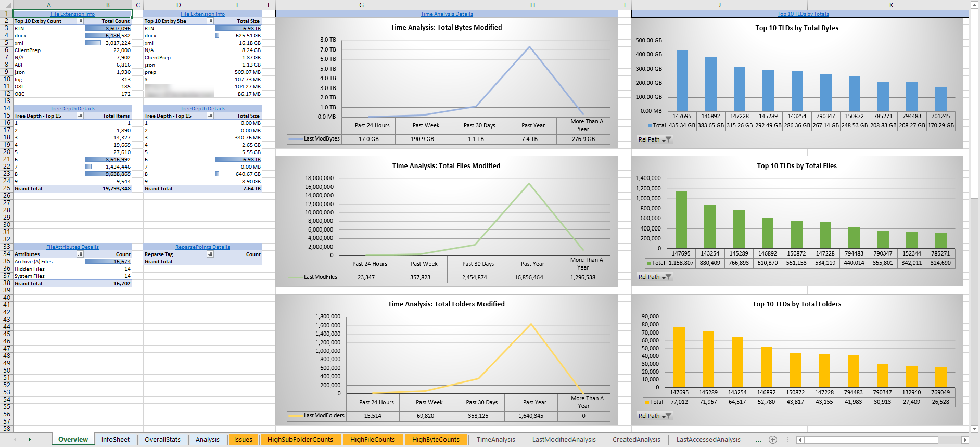This screenshot has width=980, height=447.
Task: Click the LastModBytes legend color swatch
Action: coord(296,139)
